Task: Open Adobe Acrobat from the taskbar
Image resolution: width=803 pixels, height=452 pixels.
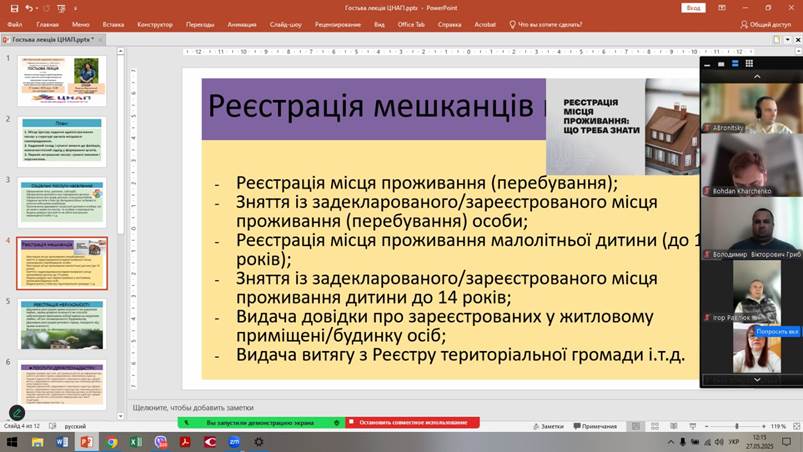Action: 185,441
